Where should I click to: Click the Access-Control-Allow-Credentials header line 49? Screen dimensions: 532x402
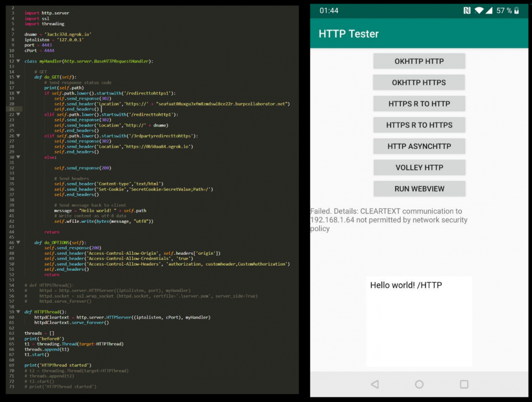point(119,258)
